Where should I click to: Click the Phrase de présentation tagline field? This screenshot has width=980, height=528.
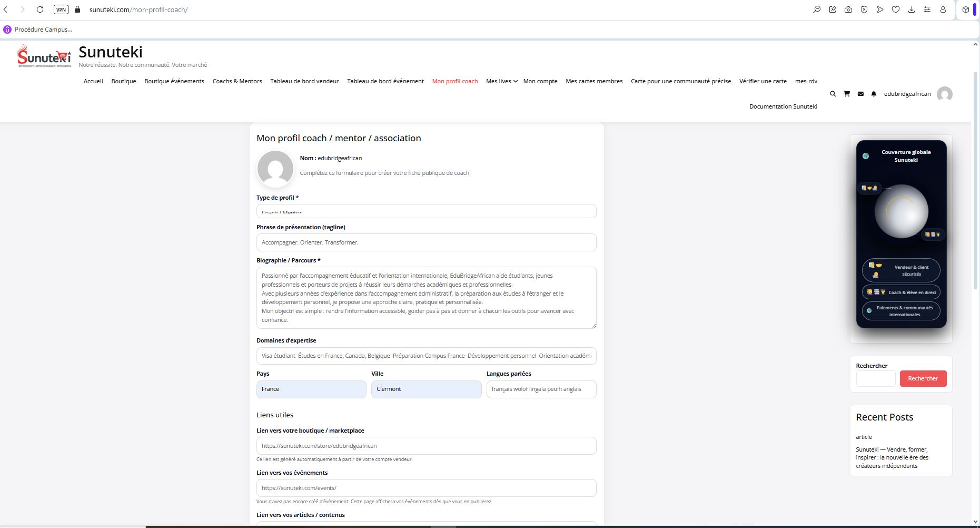(426, 242)
